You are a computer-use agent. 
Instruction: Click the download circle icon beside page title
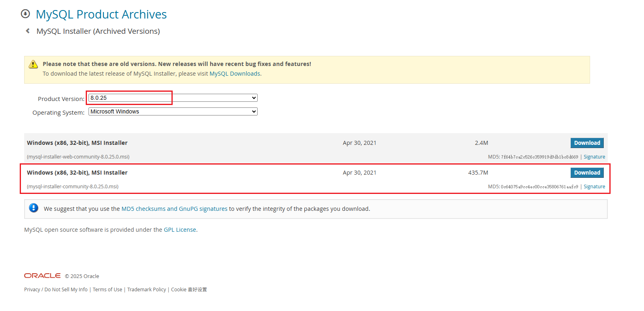(x=25, y=14)
